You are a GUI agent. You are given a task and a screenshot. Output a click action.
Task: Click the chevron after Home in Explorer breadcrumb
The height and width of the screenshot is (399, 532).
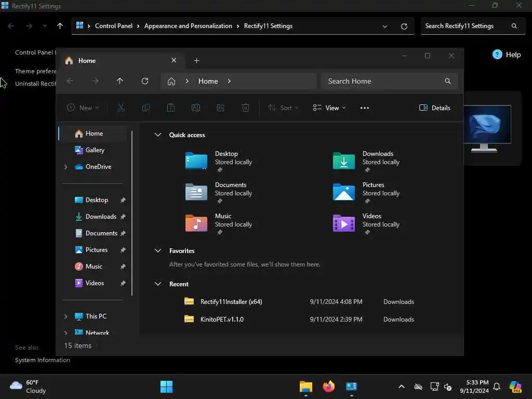(x=229, y=81)
